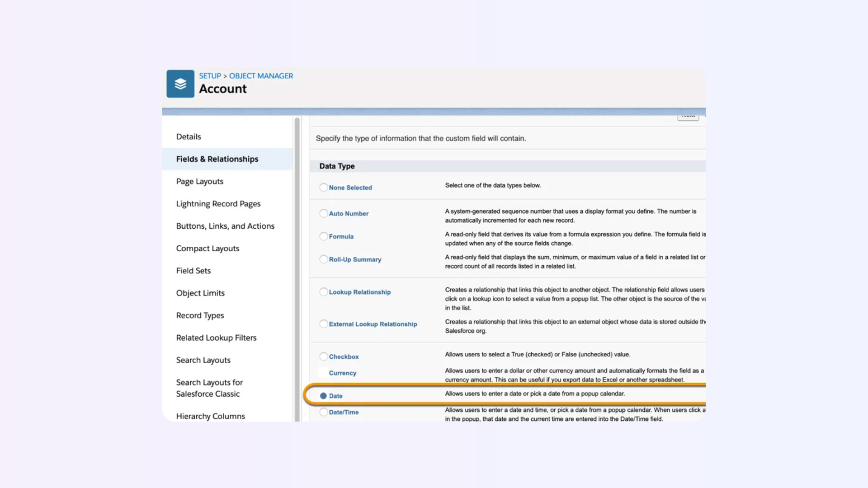Click the Lookup Relationship label text
Viewport: 868px width, 488px height.
coord(360,292)
